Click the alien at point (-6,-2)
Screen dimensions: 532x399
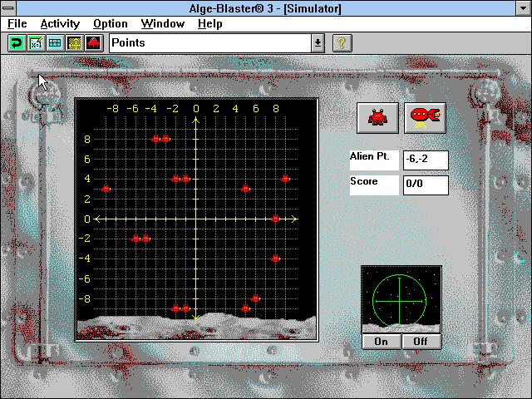click(x=135, y=239)
